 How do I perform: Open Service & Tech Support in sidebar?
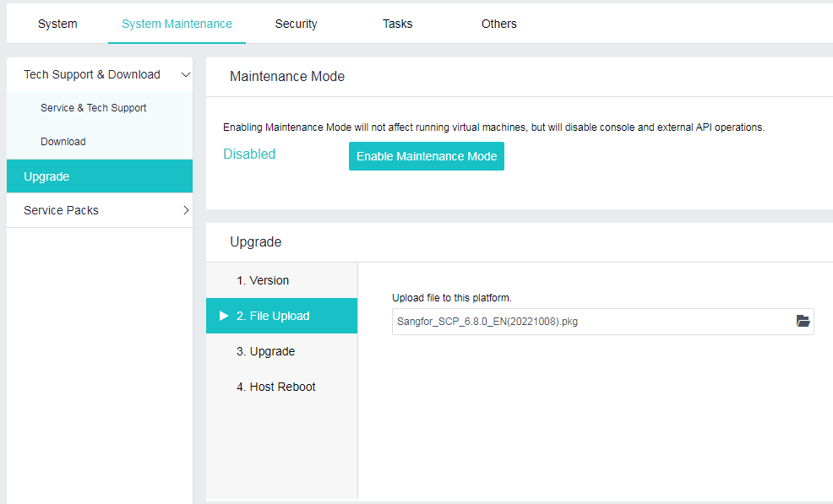click(x=93, y=108)
